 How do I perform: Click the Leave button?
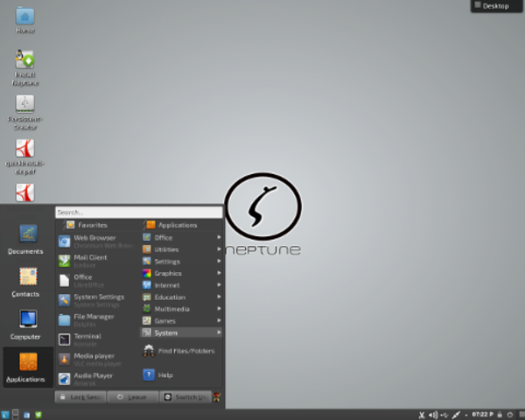click(x=133, y=397)
